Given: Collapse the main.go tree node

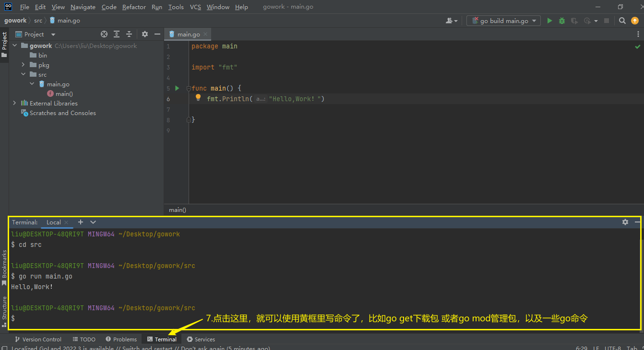Looking at the screenshot, I should pyautogui.click(x=32, y=84).
